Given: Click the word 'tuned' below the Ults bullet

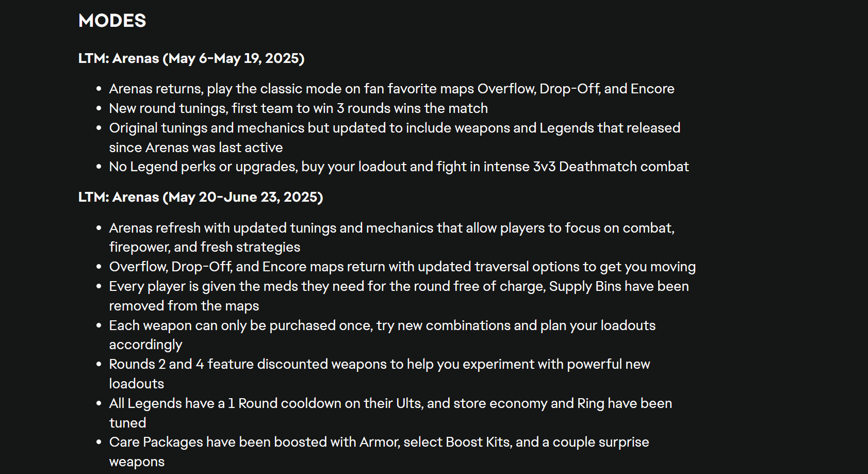Looking at the screenshot, I should (127, 423).
